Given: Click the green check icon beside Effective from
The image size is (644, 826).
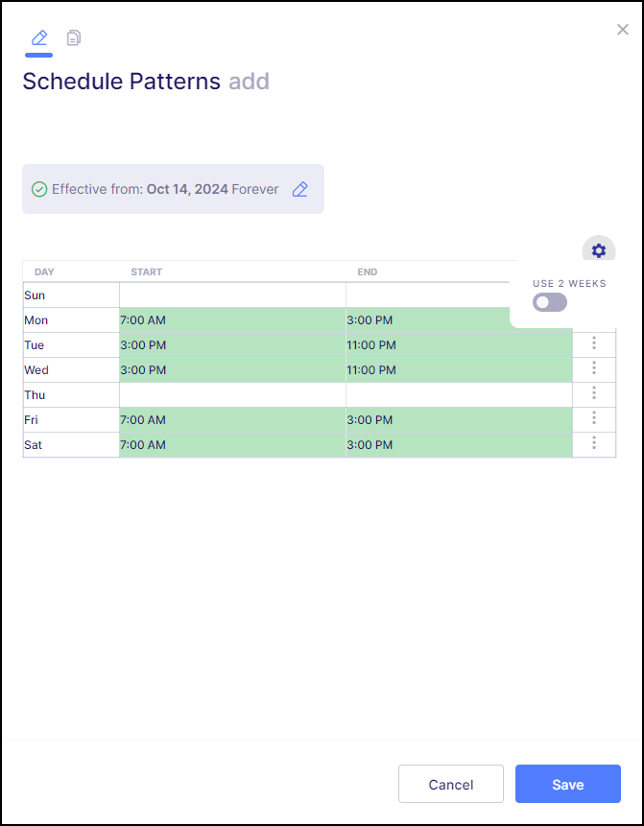Looking at the screenshot, I should click(x=39, y=189).
